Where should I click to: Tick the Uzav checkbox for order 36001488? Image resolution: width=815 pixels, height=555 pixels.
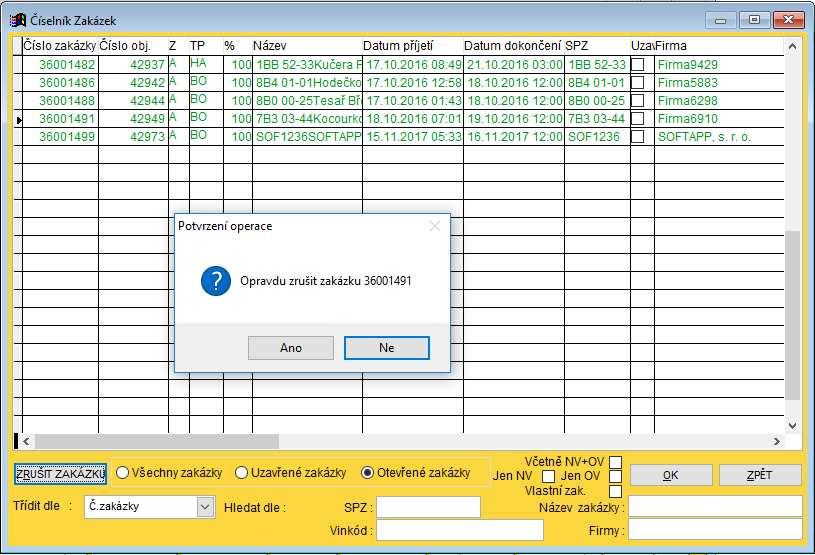click(x=637, y=100)
